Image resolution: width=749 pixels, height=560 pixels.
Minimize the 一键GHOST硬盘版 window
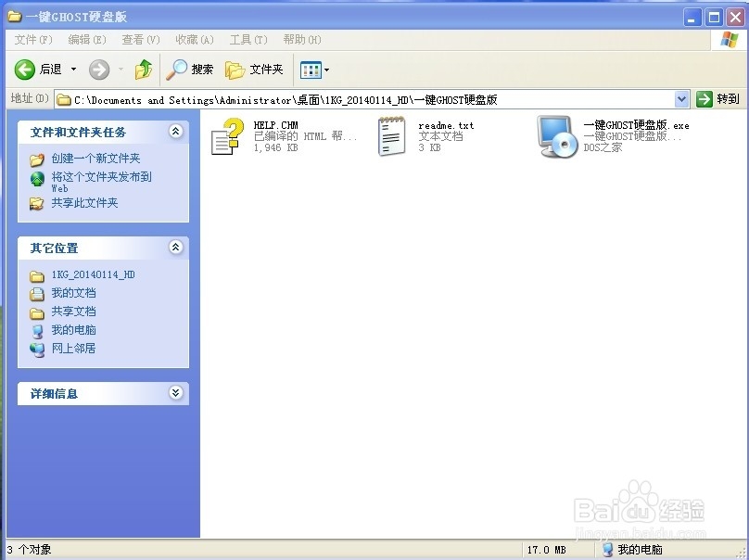[x=692, y=18]
